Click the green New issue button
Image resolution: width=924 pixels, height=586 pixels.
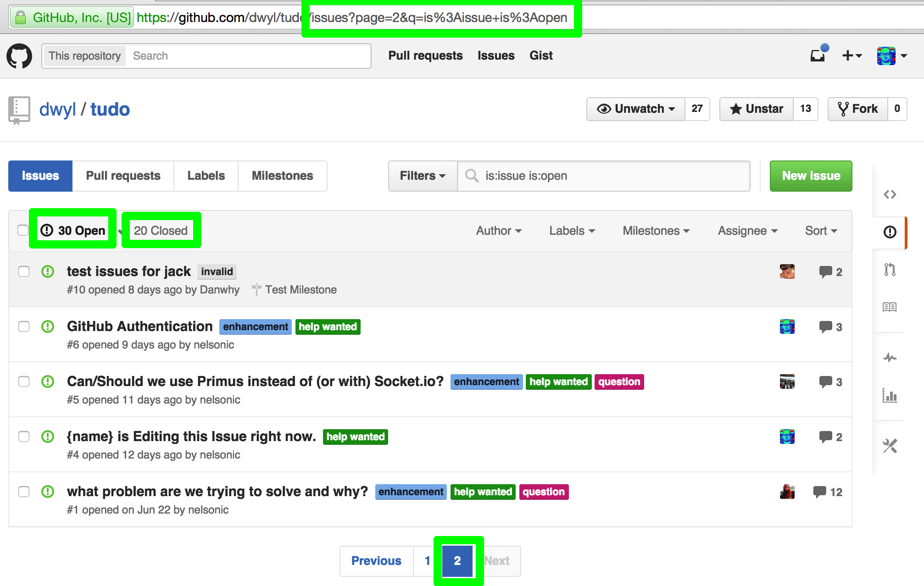(x=811, y=176)
